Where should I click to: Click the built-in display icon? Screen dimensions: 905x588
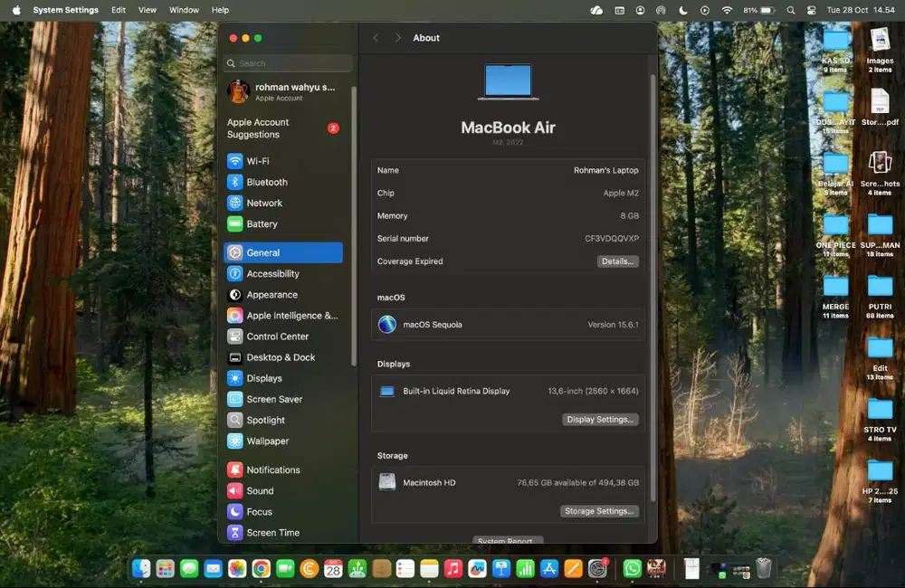coord(386,391)
